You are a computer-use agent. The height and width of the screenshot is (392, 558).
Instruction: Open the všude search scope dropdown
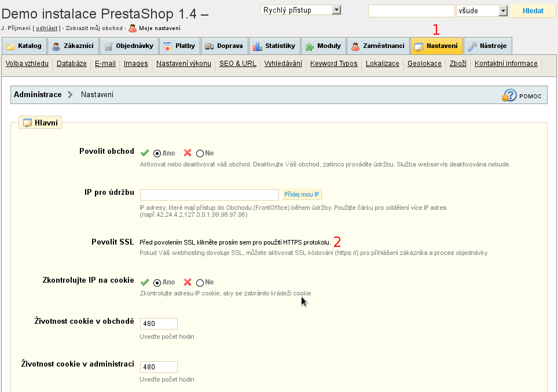point(482,10)
